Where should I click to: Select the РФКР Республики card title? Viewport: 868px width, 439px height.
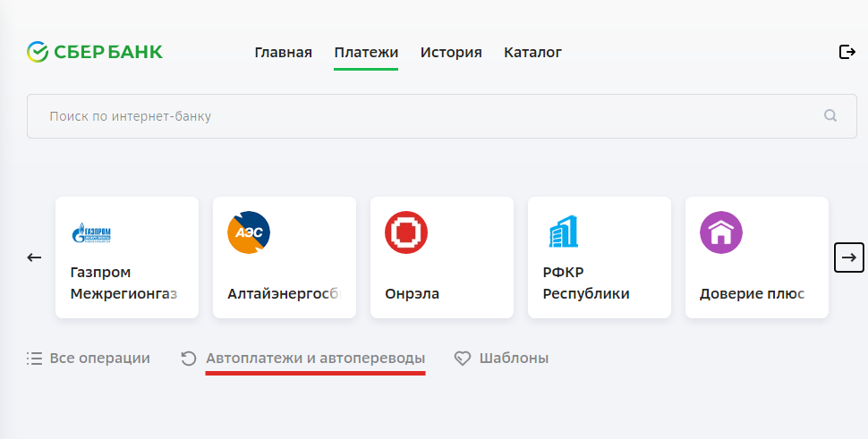click(x=586, y=283)
